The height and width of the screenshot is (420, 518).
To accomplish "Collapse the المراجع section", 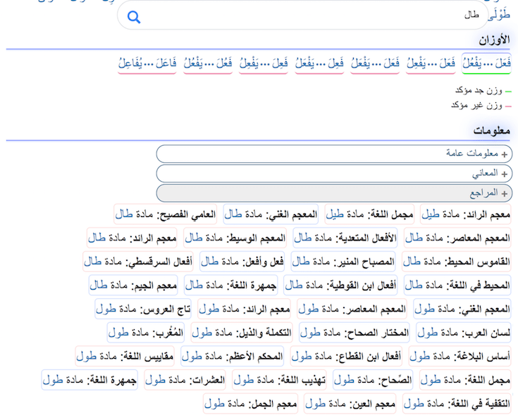I will click(x=334, y=193).
